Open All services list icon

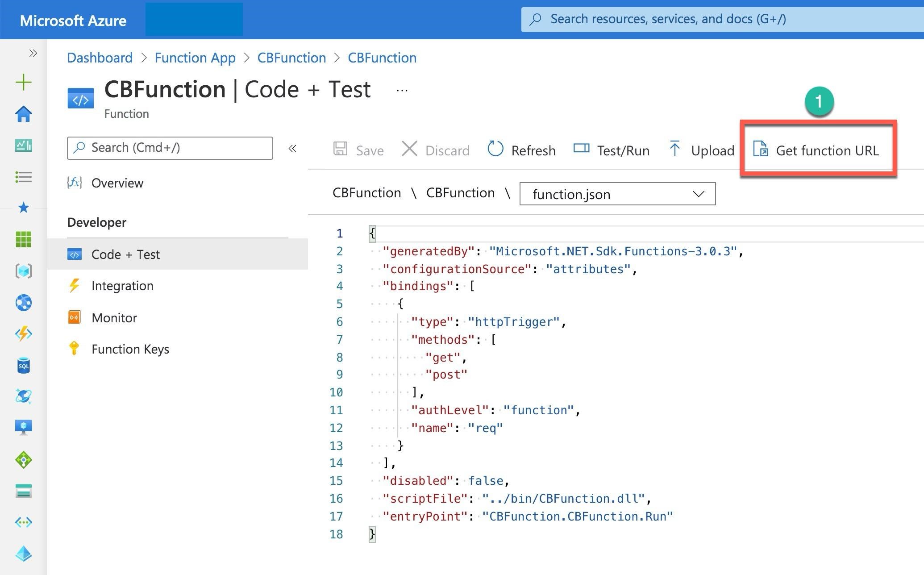point(23,177)
